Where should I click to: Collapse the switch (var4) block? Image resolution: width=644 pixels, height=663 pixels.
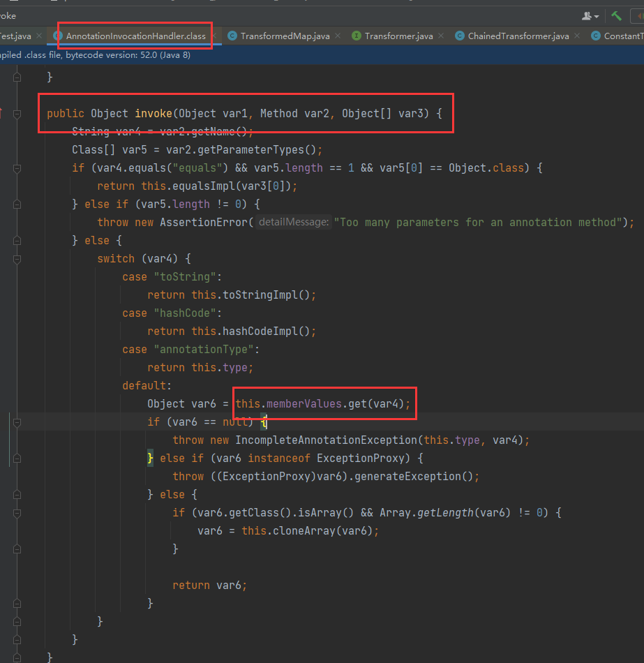(17, 259)
